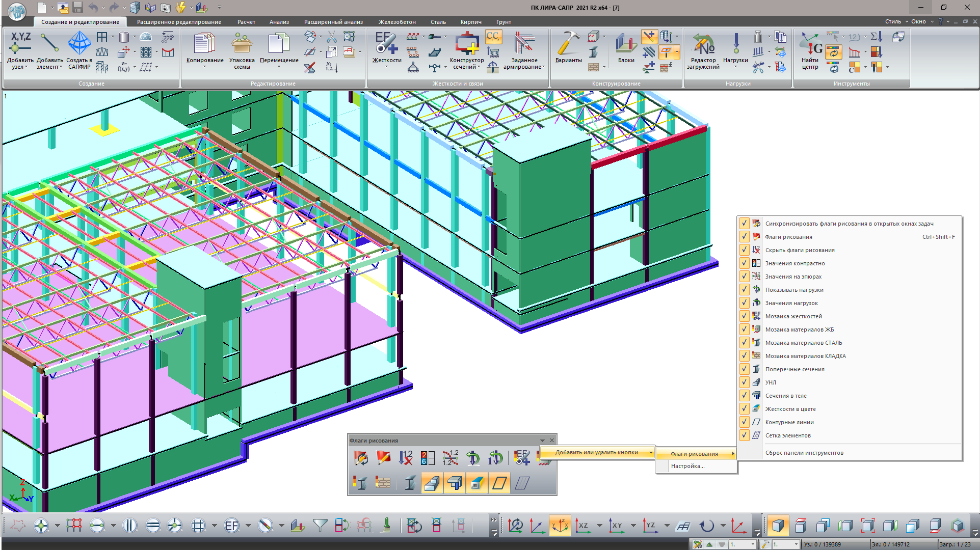The height and width of the screenshot is (550, 980).
Task: Open the Section constructor tool
Action: (x=467, y=50)
